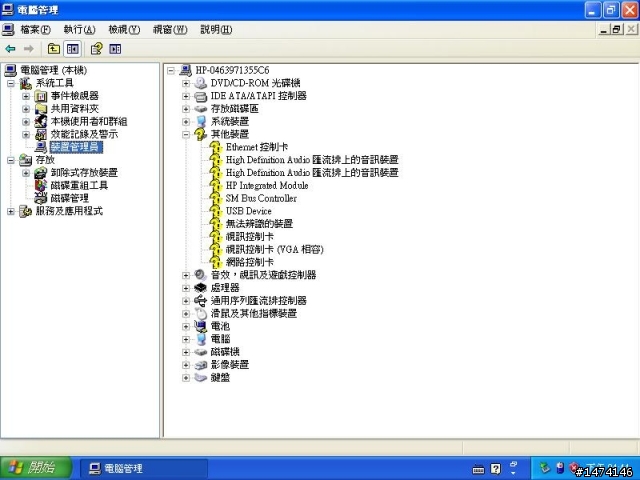Open the MMC system menu icon
This screenshot has width=640, height=480.
pos(8,29)
